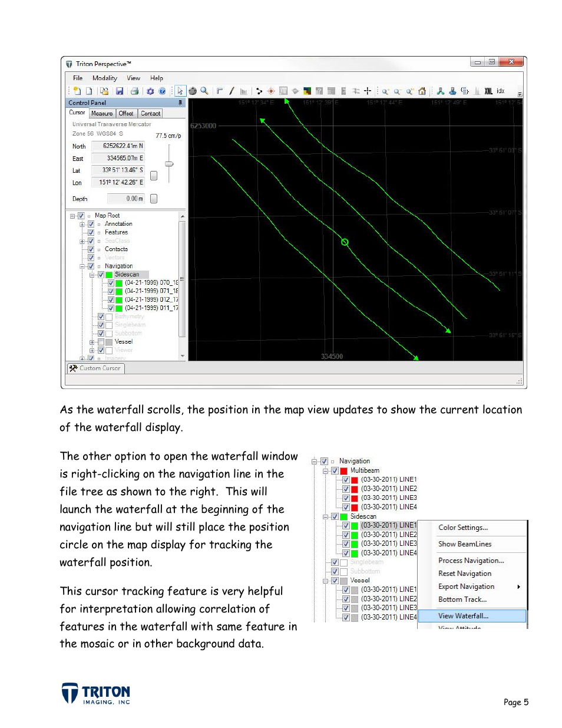
Task: Click the blue stamp toolbar icon
Action: 452,91
